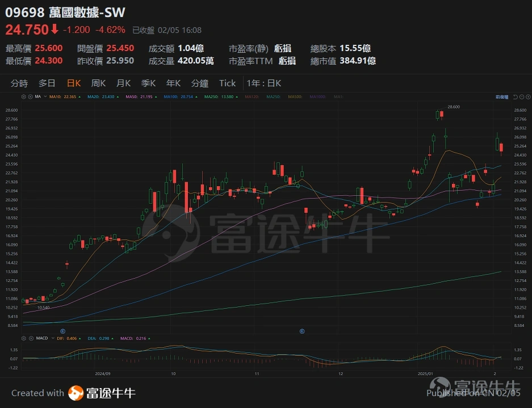
Task: Click the 成交量 420.05萬 value
Action: [196, 61]
